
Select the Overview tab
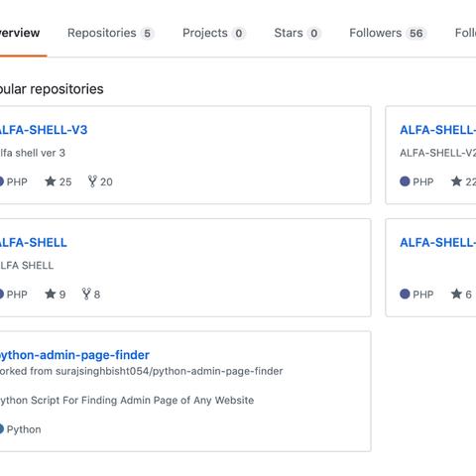click(x=20, y=33)
